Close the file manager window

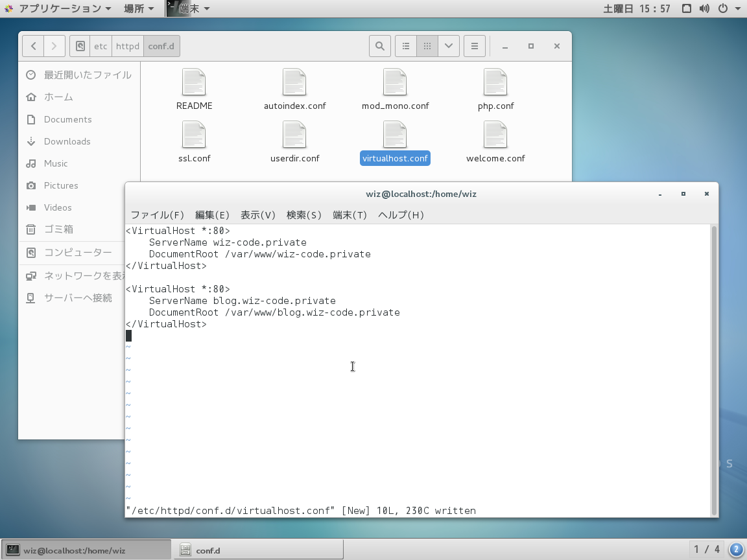coord(556,46)
